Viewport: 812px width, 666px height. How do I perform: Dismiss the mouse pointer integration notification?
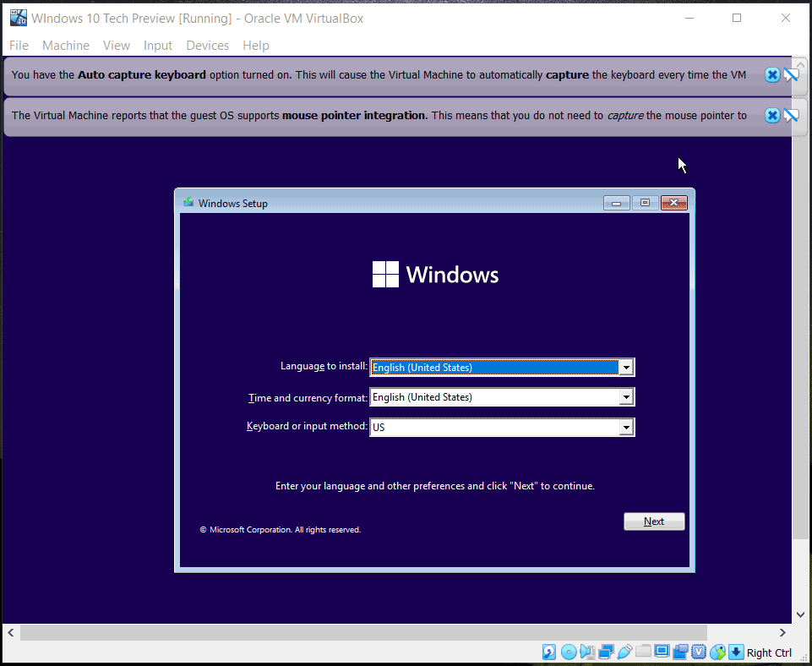tap(772, 115)
